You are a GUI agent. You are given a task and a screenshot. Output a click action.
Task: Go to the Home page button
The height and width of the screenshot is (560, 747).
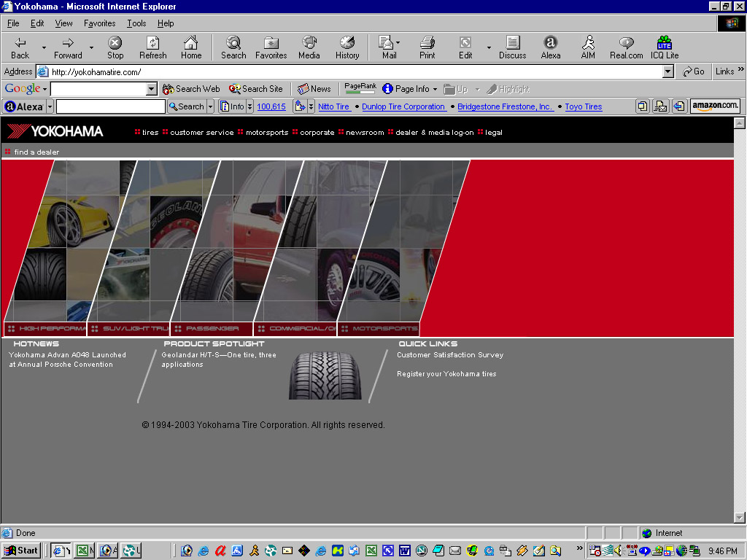pos(191,47)
